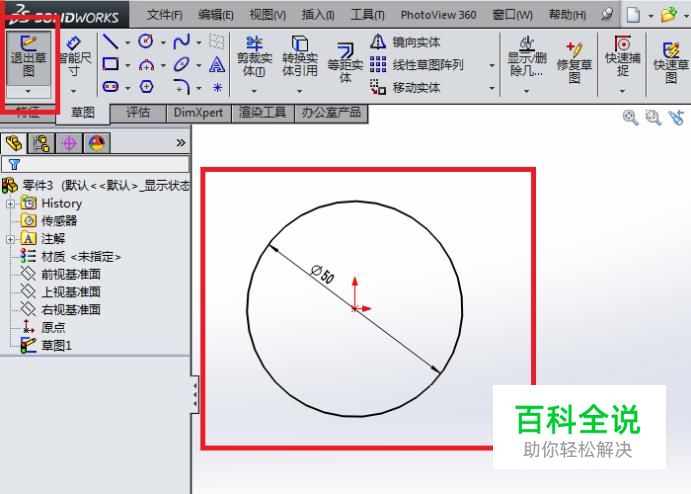Click the 转换实体引用 Convert Entities tool
This screenshot has width=691, height=494.
point(300,57)
